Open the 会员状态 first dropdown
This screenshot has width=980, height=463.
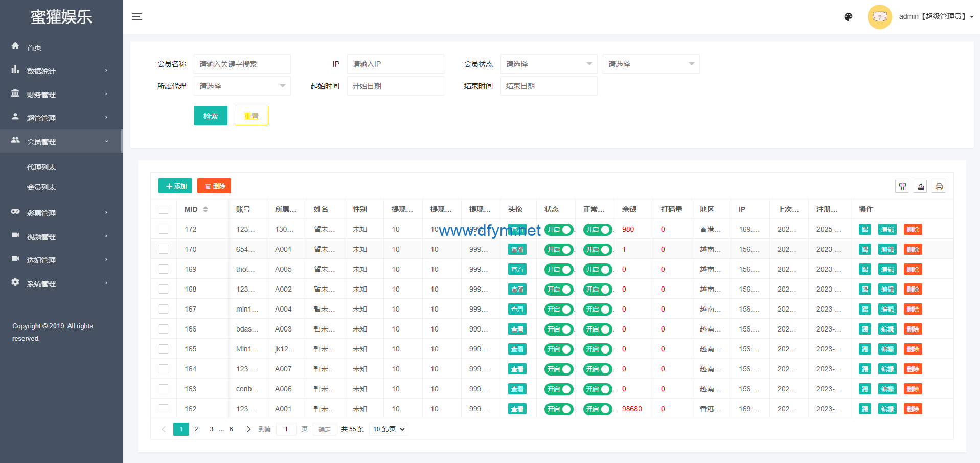pyautogui.click(x=549, y=64)
